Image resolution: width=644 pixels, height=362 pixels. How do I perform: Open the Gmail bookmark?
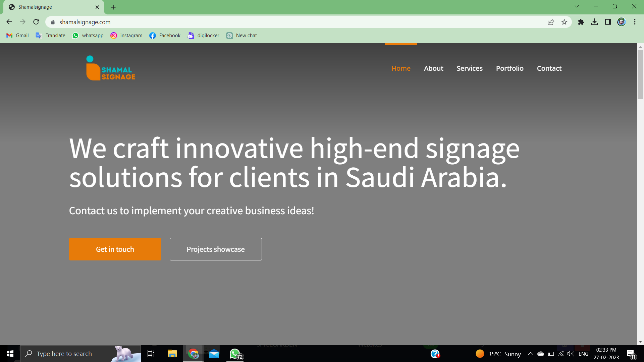pyautogui.click(x=18, y=36)
